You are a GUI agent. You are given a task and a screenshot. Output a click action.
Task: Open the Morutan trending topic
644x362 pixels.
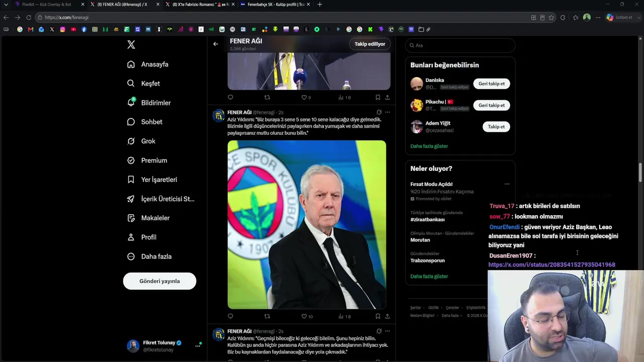coord(420,240)
